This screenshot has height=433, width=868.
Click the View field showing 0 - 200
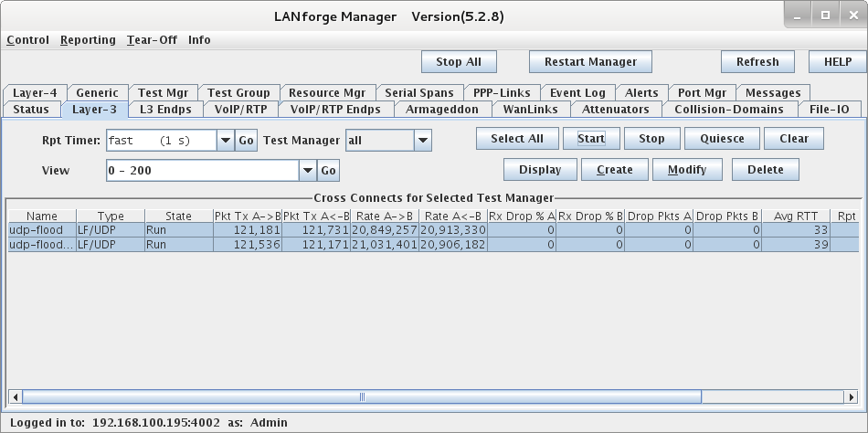pyautogui.click(x=203, y=171)
